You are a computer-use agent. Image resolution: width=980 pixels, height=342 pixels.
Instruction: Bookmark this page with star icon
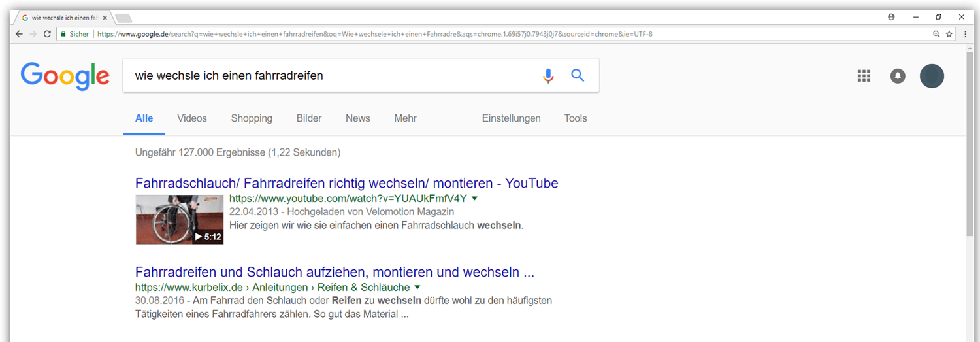click(949, 34)
